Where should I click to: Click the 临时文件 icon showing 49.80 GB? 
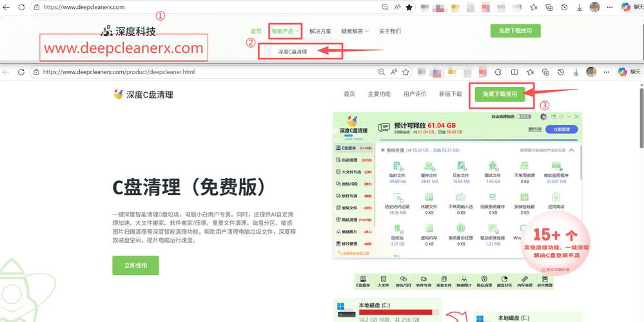pyautogui.click(x=398, y=167)
